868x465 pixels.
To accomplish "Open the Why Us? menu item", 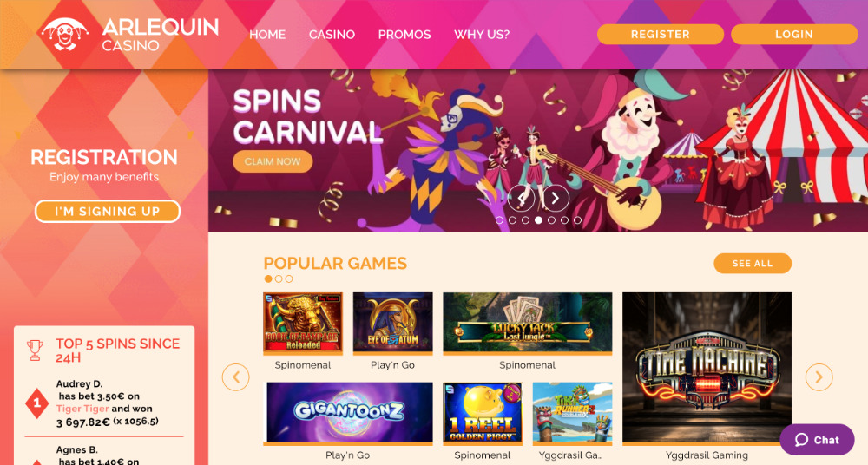I will click(x=482, y=35).
